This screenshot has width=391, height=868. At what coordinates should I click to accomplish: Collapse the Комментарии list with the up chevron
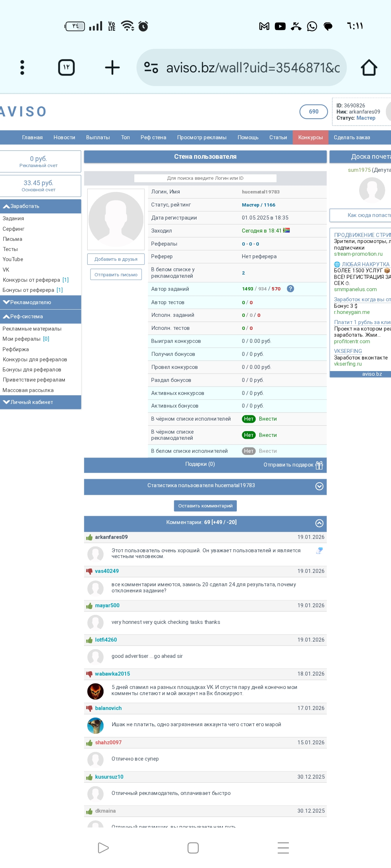tap(319, 523)
